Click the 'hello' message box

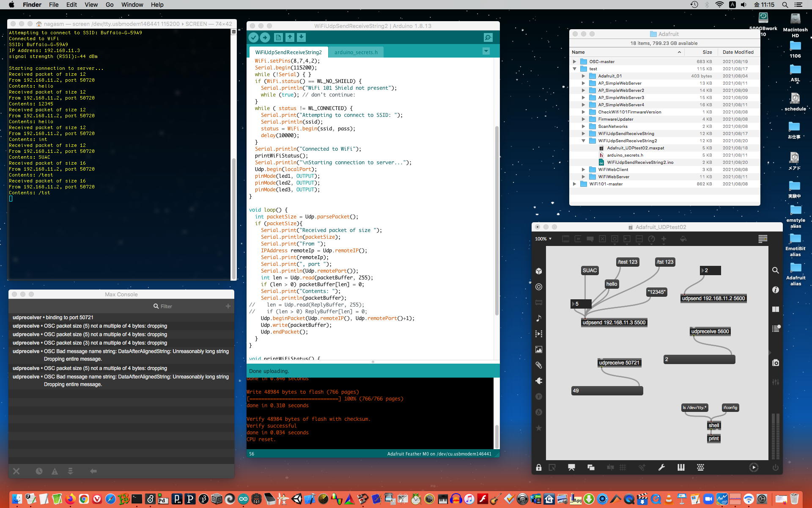pos(612,284)
